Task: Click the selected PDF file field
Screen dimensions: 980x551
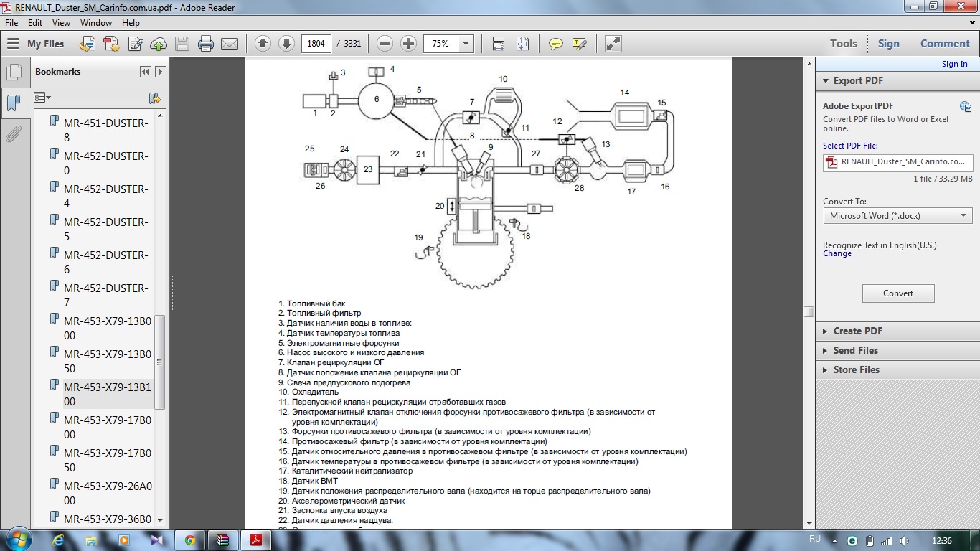Action: pyautogui.click(x=898, y=162)
